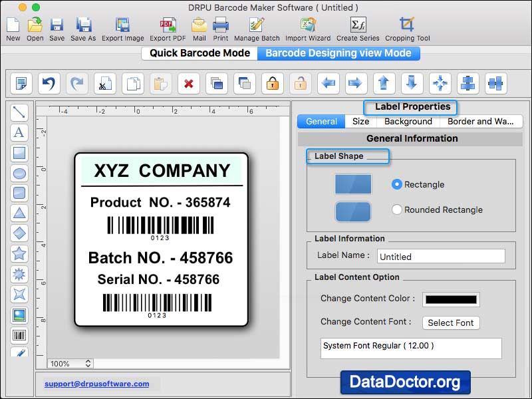Change the content color swatch
The image size is (532, 399).
click(x=452, y=299)
